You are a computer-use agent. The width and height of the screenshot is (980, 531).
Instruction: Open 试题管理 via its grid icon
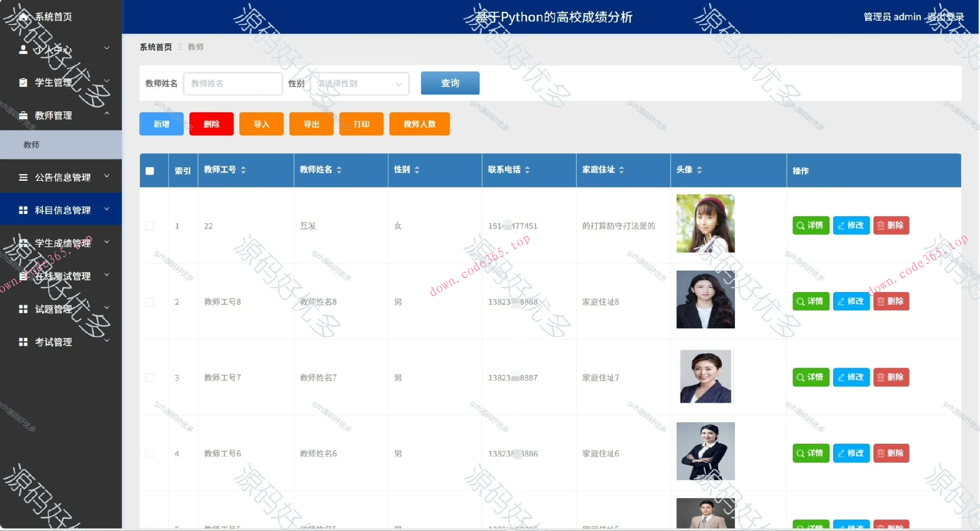23,308
